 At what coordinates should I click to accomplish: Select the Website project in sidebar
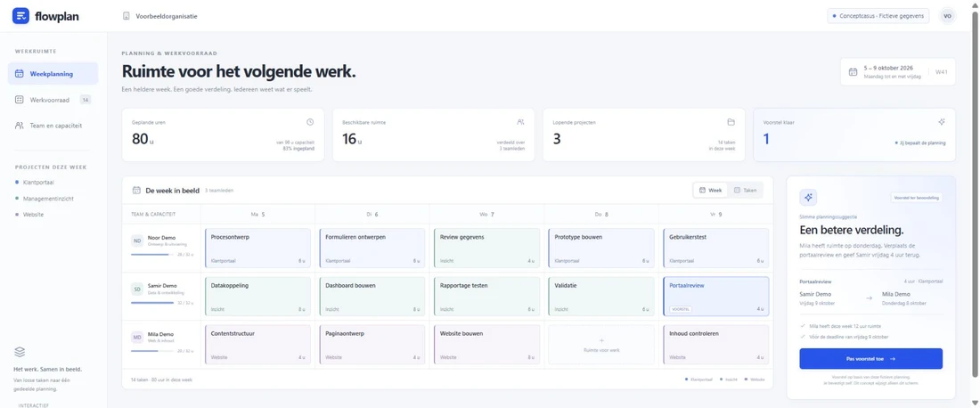pyautogui.click(x=29, y=215)
